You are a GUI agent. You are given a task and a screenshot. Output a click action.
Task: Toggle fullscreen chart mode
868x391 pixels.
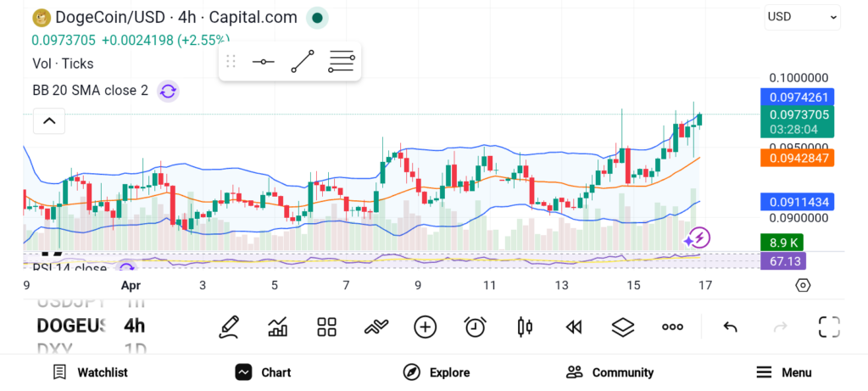[828, 327]
